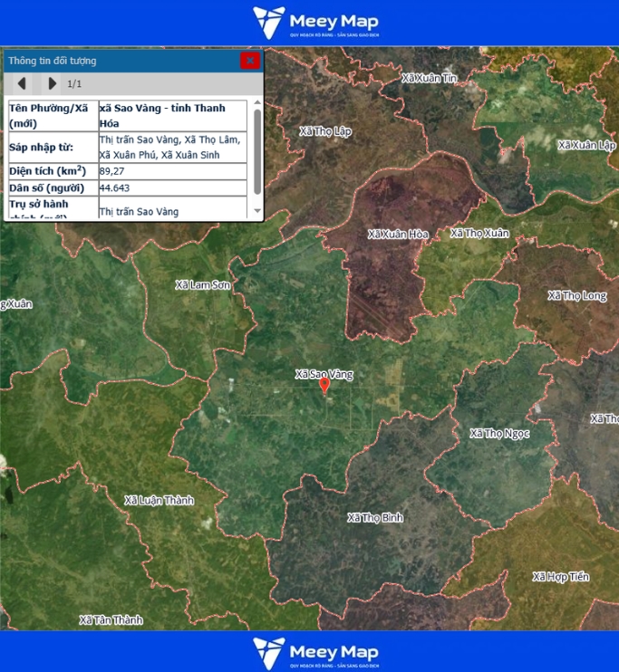Select the Xã Sao Vàng map label
619x672 pixels.
(324, 374)
